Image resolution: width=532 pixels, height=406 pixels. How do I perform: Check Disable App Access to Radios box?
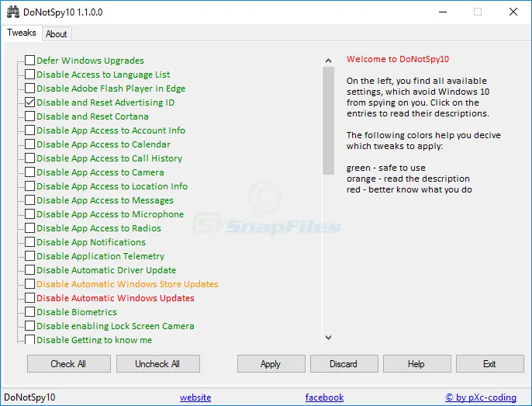point(29,227)
